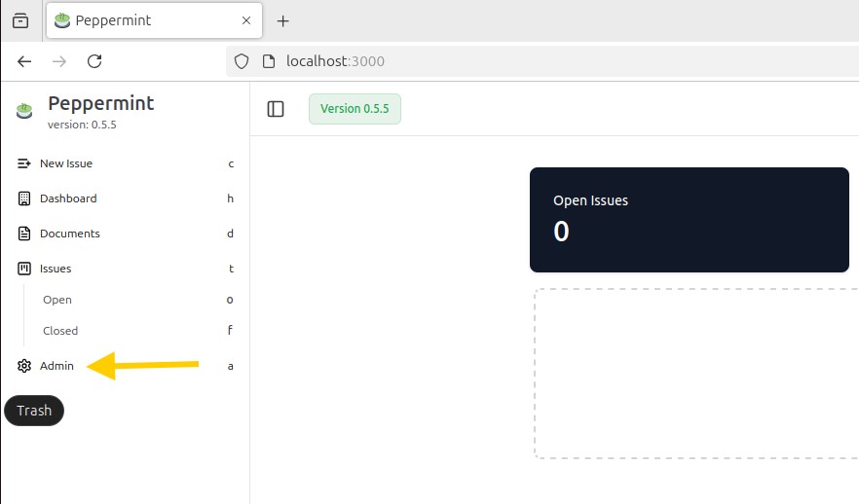Reload the page with refresh icon
The height and width of the screenshot is (504, 859).
pos(94,61)
